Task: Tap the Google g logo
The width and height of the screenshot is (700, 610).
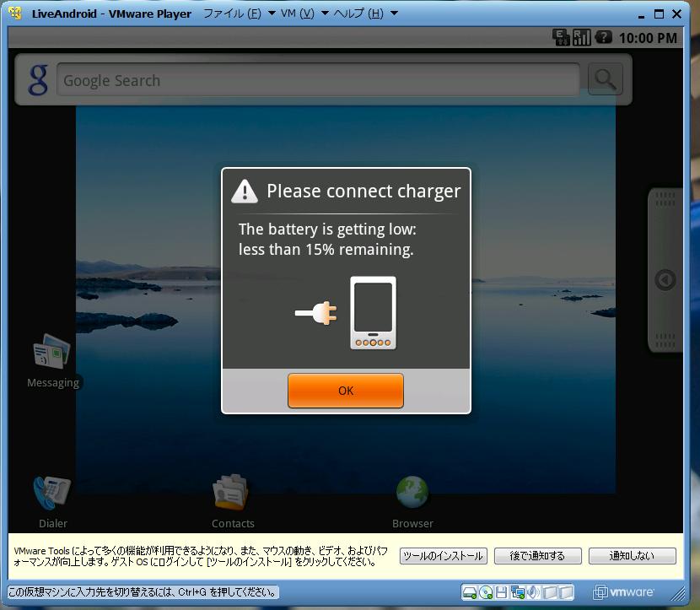Action: click(38, 80)
